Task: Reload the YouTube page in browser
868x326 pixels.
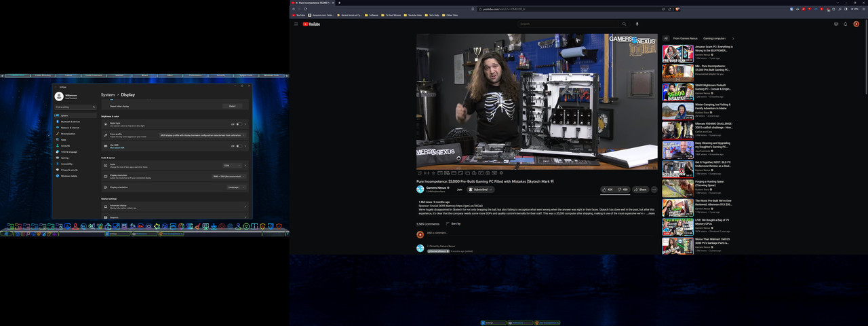Action: coord(305,9)
